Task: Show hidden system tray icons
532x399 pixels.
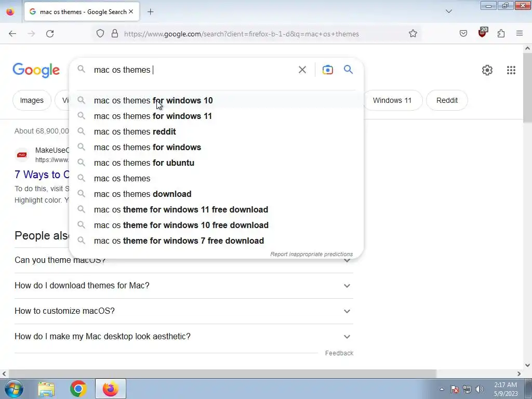Action: point(442,389)
